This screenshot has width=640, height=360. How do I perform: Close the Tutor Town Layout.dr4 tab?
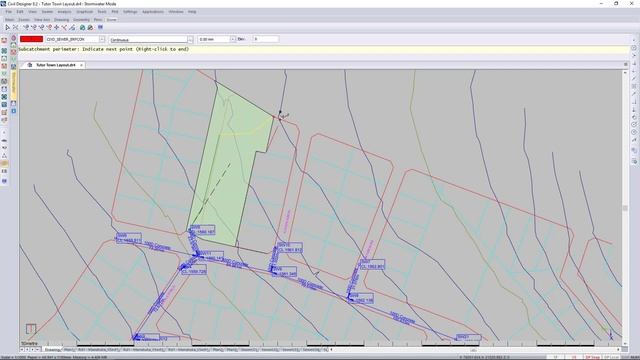click(x=81, y=65)
